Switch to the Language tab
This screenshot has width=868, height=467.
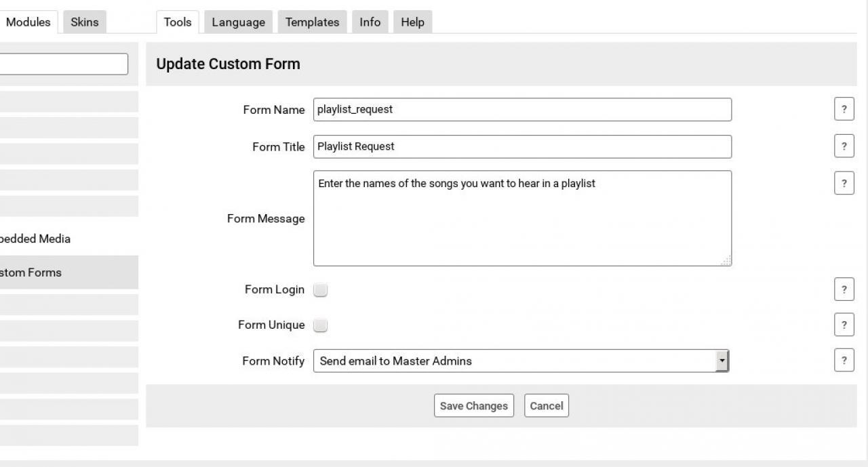tap(238, 22)
